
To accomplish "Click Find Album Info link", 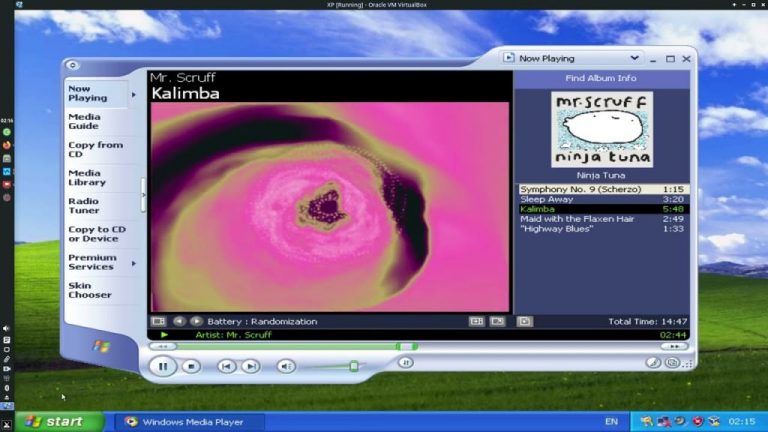I will 600,78.
